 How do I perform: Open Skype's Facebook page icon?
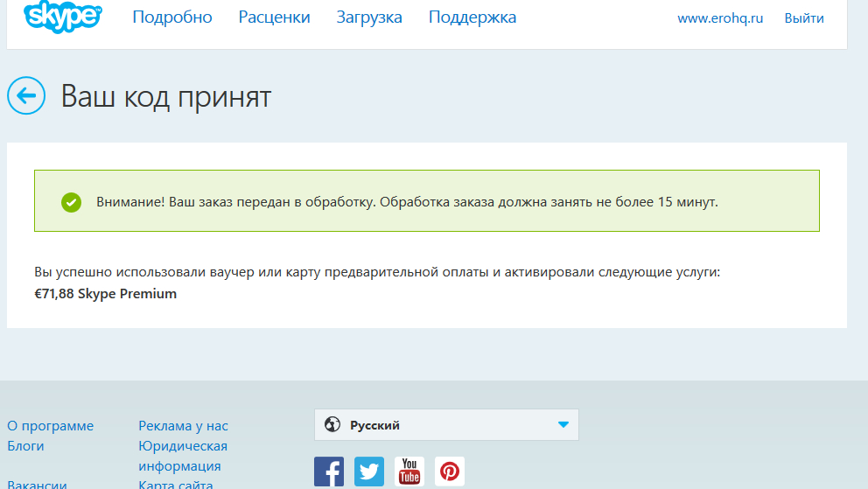pos(329,472)
